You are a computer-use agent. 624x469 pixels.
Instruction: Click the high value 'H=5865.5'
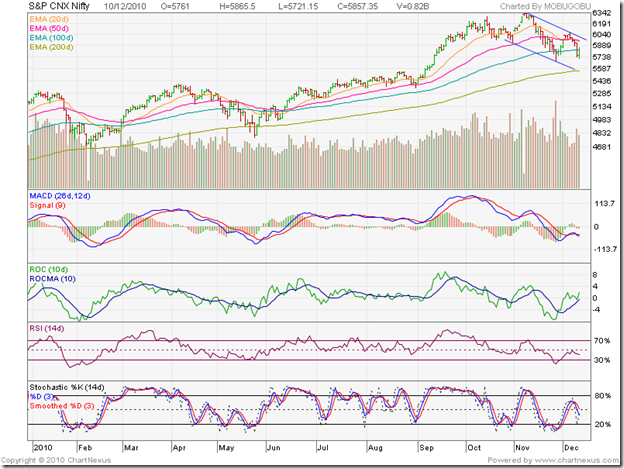tap(237, 6)
